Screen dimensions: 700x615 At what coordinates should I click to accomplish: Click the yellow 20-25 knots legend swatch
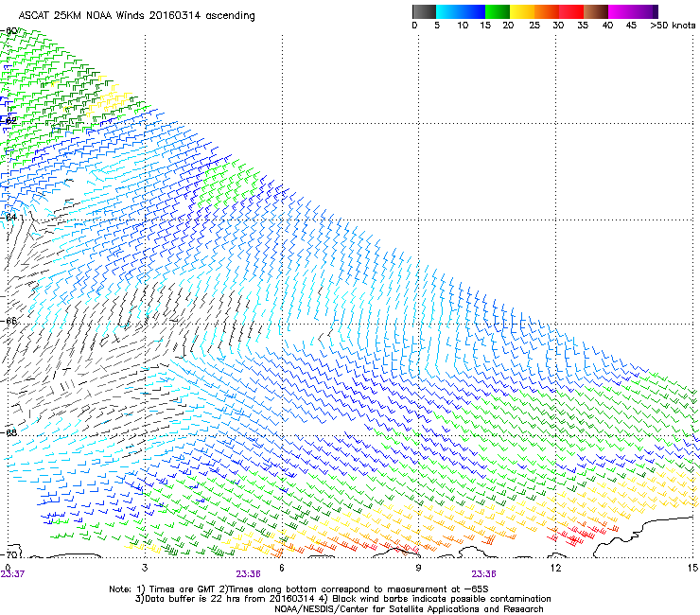(x=522, y=11)
